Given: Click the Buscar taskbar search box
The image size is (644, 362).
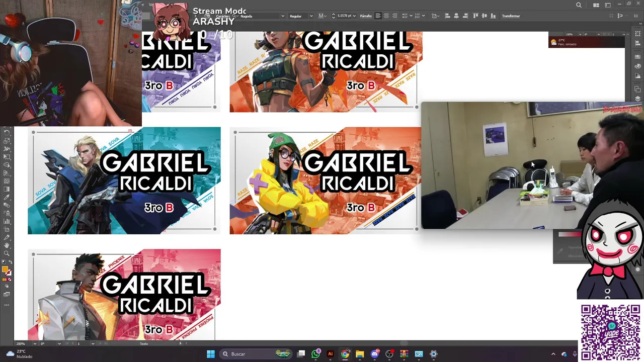Looking at the screenshot, I should pos(257,354).
